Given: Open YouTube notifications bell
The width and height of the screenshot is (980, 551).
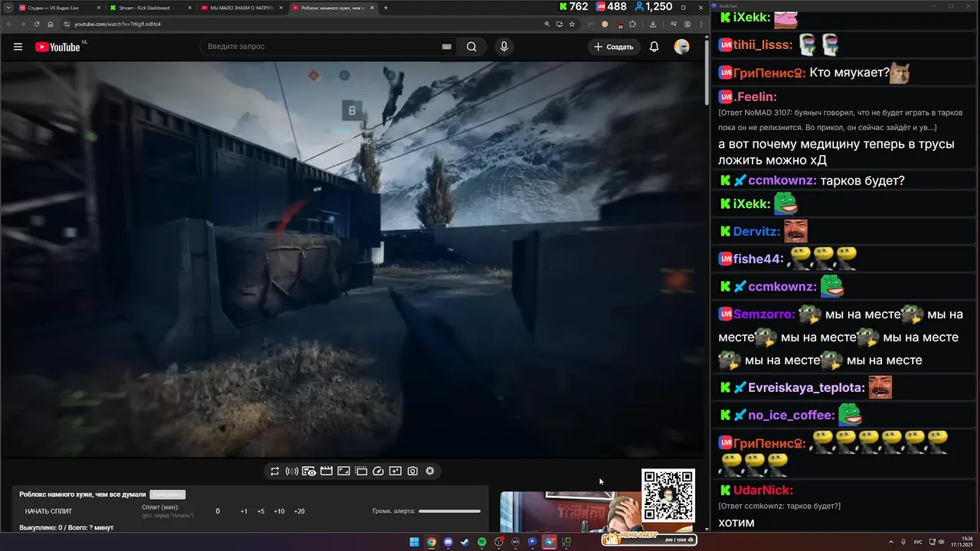Looking at the screenshot, I should pos(654,47).
